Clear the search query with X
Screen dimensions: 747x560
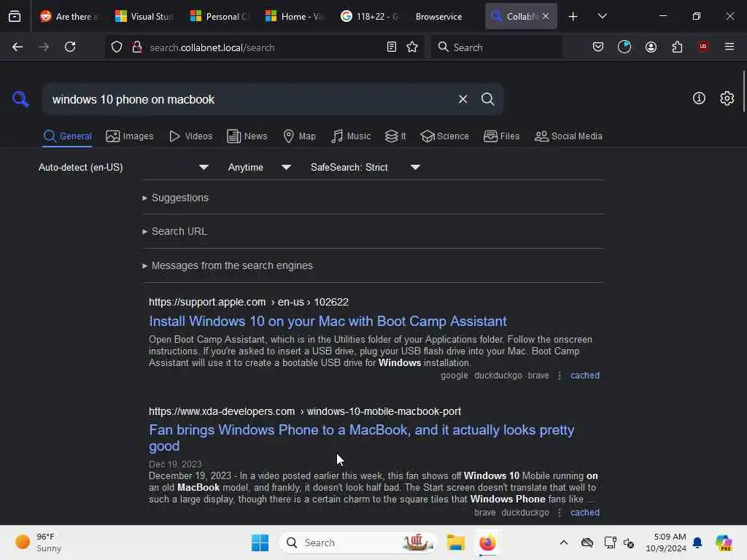[462, 99]
